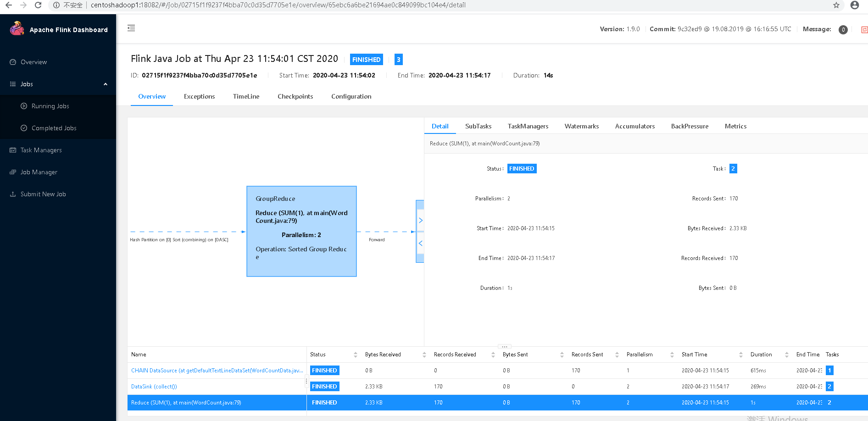Click the Jobs list icon in the sidebar

click(x=13, y=84)
